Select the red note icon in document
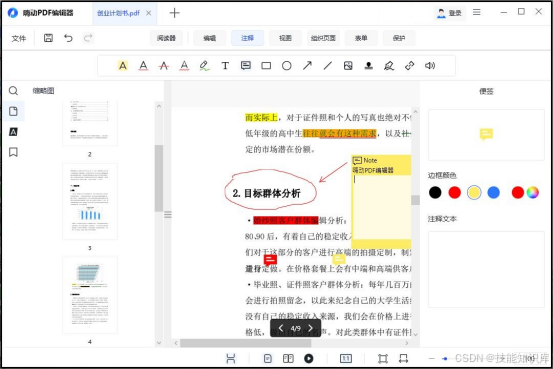 click(x=270, y=260)
